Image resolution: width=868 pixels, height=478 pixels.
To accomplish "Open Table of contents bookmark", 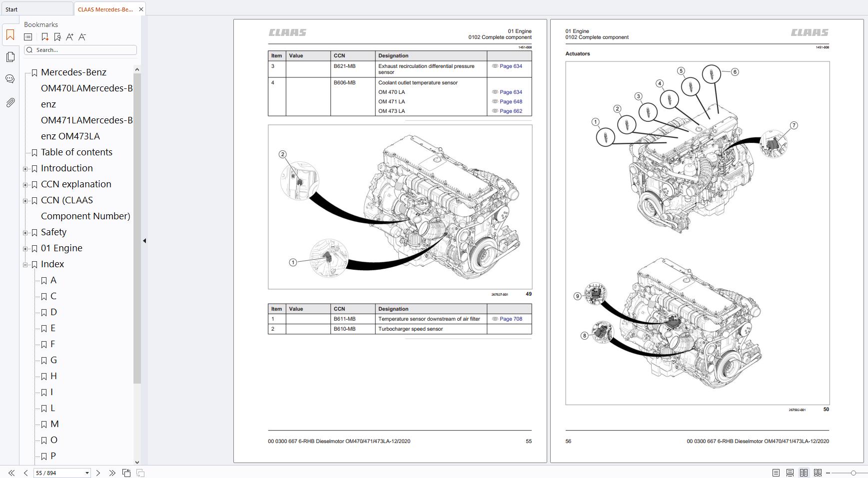I will [x=76, y=152].
